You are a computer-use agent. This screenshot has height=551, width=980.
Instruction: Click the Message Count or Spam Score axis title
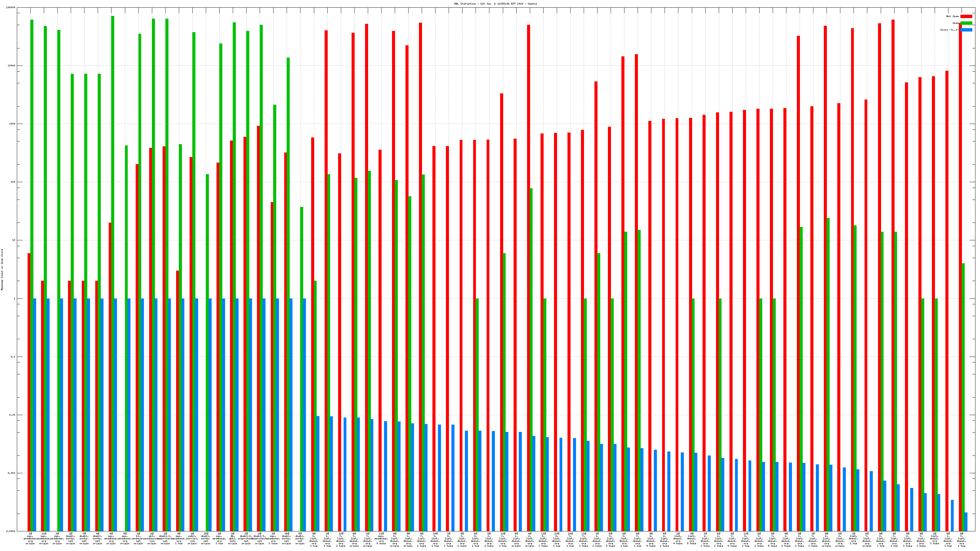tap(2, 270)
